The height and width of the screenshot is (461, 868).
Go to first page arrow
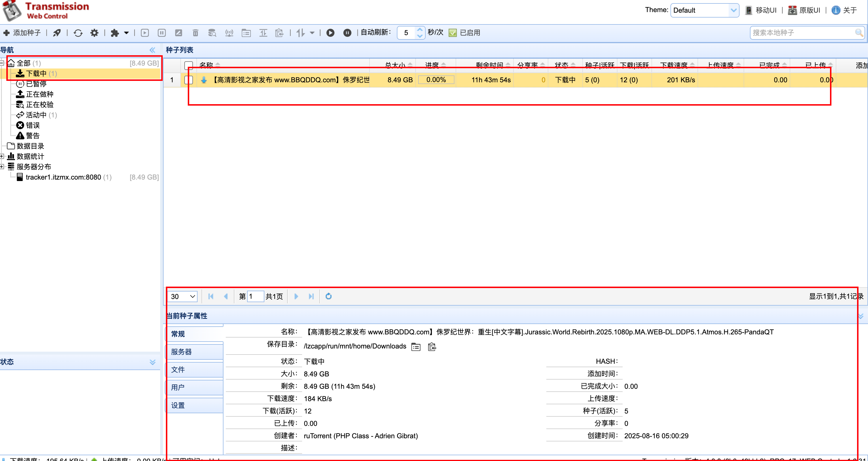coord(211,297)
